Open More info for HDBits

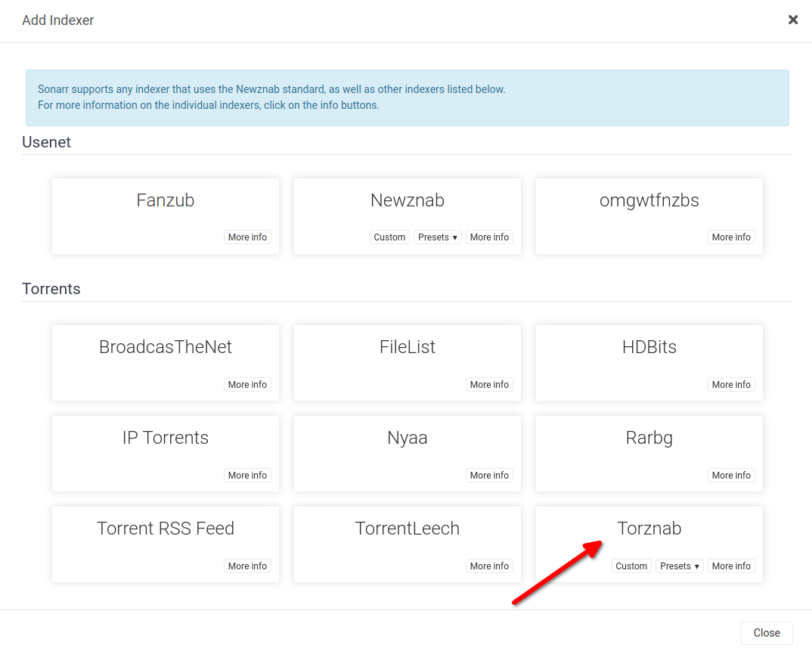(731, 384)
